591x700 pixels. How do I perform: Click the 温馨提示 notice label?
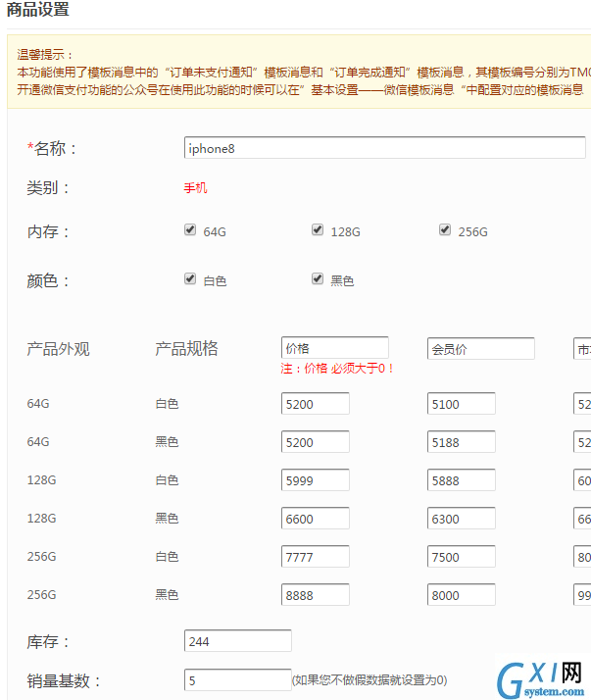(45, 55)
